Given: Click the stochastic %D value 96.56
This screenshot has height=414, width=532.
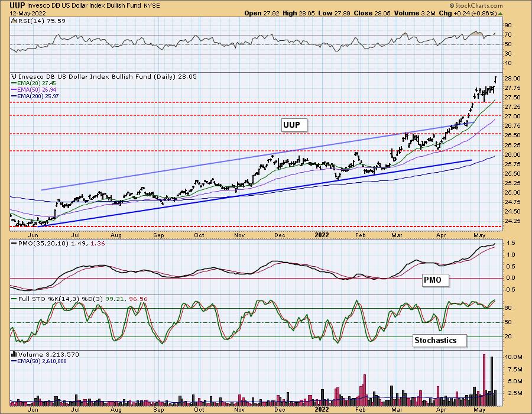Looking at the screenshot, I should point(138,299).
